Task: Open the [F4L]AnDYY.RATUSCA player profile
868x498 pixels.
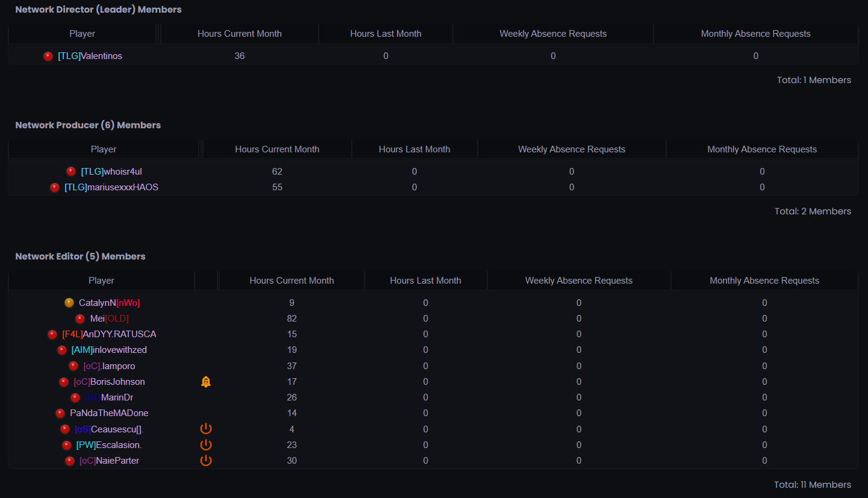Action: tap(109, 334)
